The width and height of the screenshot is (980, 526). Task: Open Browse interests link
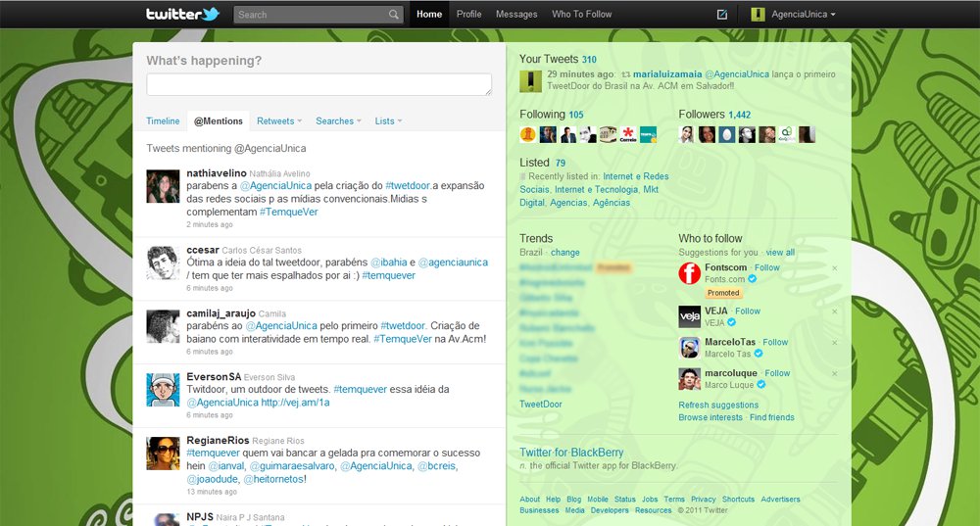tap(710, 417)
